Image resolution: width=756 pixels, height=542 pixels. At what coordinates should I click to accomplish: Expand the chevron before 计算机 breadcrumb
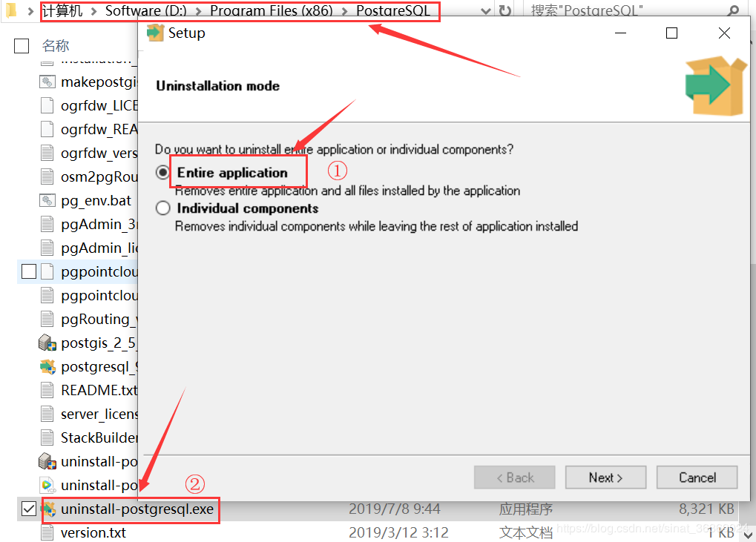pyautogui.click(x=31, y=10)
